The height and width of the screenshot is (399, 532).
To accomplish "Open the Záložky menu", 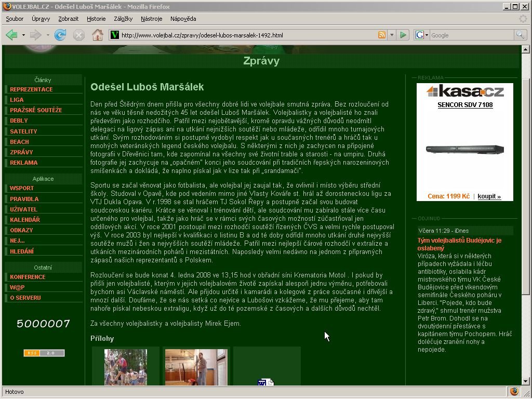I will pyautogui.click(x=123, y=19).
